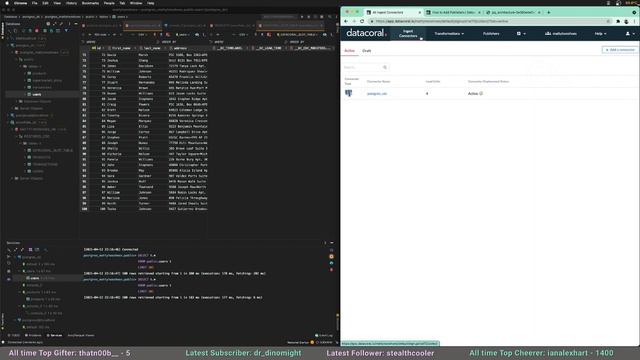Click the datasource filter funnel icon
Viewport: 640px width, 360px height.
[x=66, y=31]
